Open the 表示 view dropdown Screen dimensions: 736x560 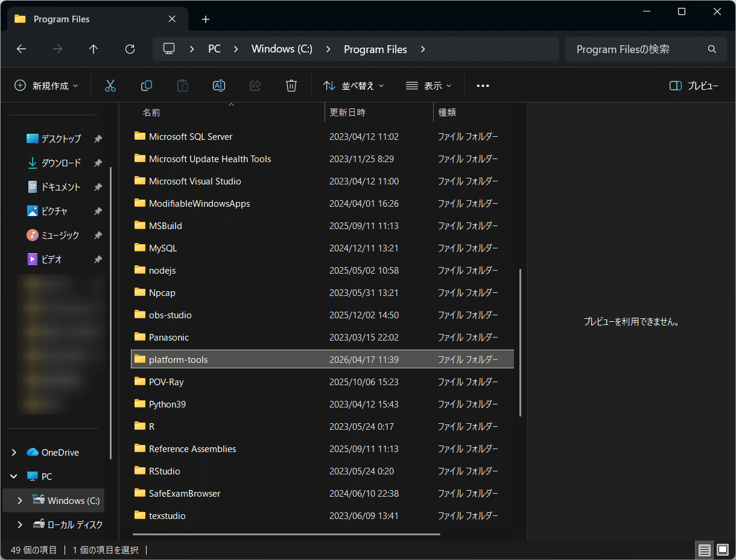(429, 86)
